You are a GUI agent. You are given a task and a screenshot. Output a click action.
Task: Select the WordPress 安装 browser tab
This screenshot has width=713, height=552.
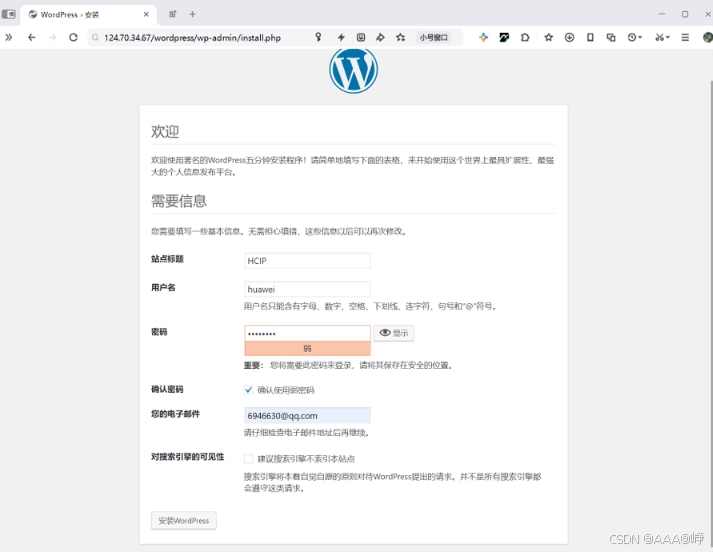[x=89, y=15]
